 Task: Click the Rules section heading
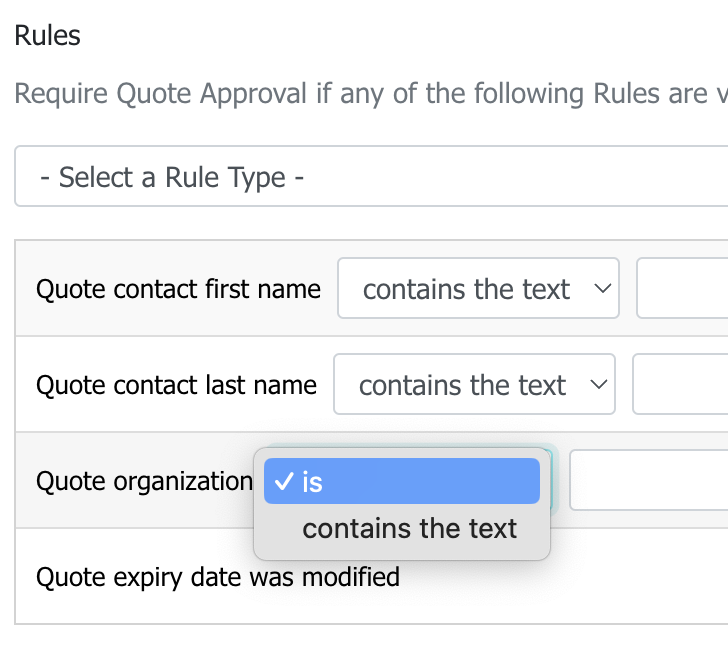(47, 35)
